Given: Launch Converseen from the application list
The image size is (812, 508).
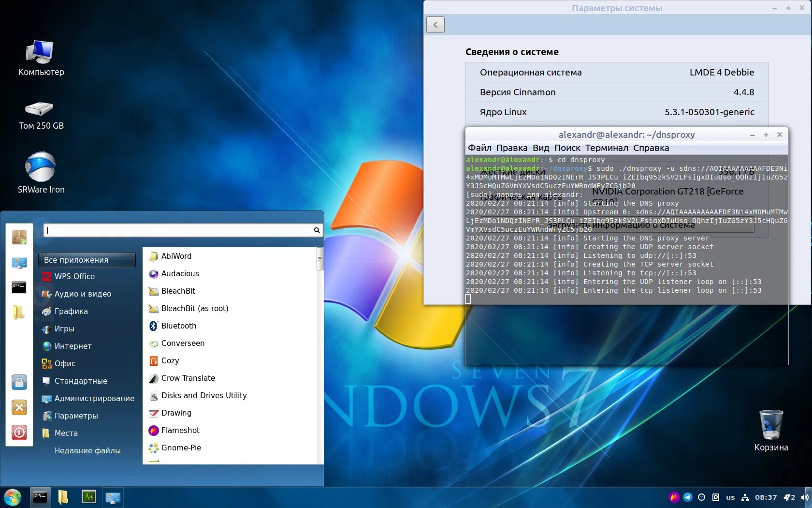Looking at the screenshot, I should [x=231, y=343].
